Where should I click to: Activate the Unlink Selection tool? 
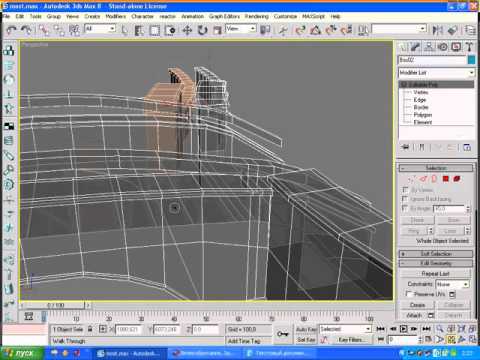59,30
